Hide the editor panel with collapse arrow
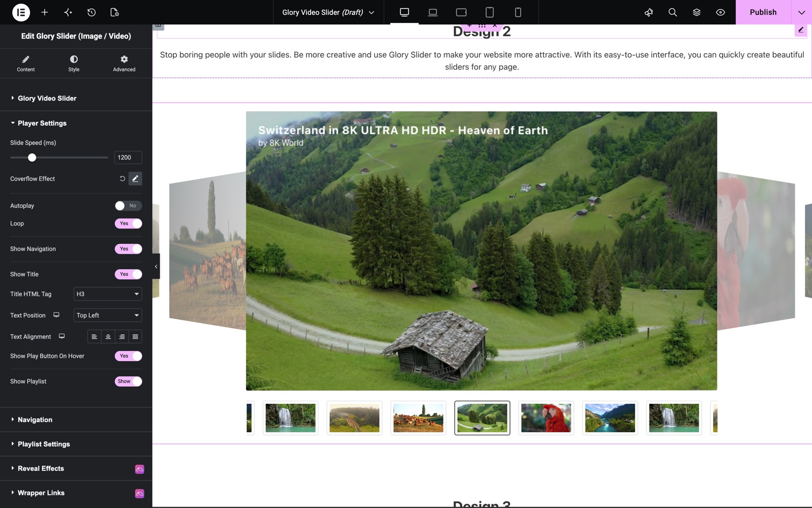 (x=156, y=266)
